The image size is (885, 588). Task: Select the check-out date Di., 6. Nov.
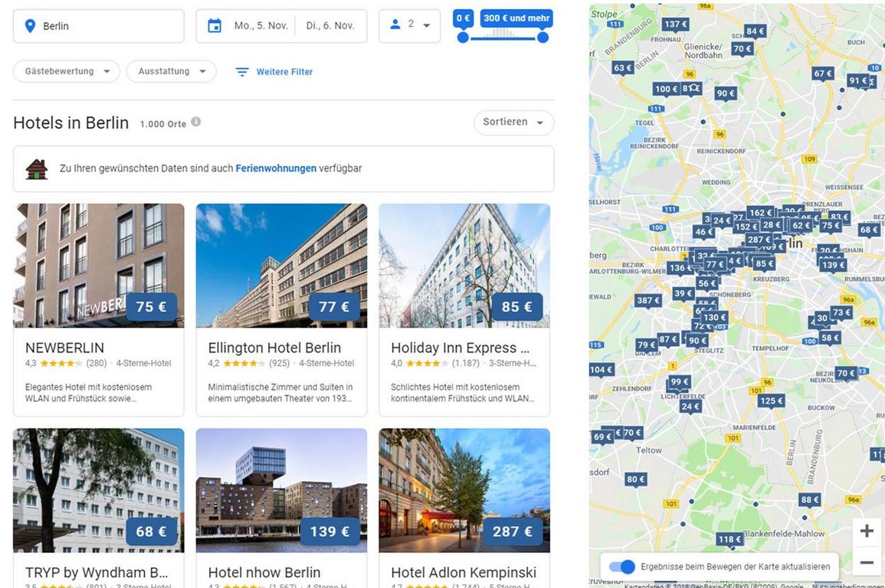(330, 26)
